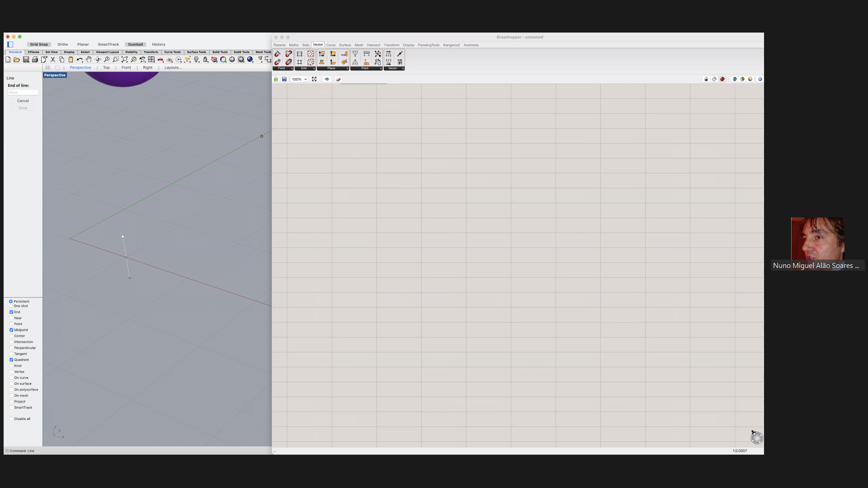Click the red shaded preview icon
The image size is (868, 488).
pyautogui.click(x=722, y=79)
